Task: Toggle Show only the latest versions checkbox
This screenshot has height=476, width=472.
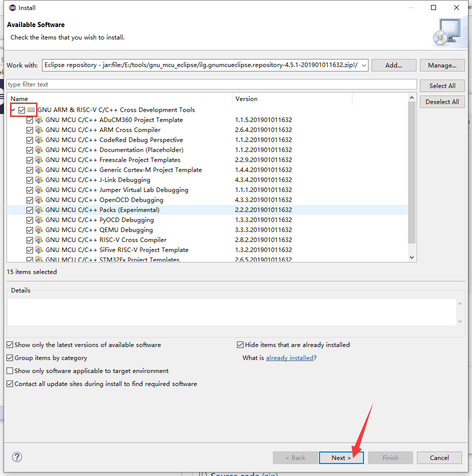Action: point(9,345)
